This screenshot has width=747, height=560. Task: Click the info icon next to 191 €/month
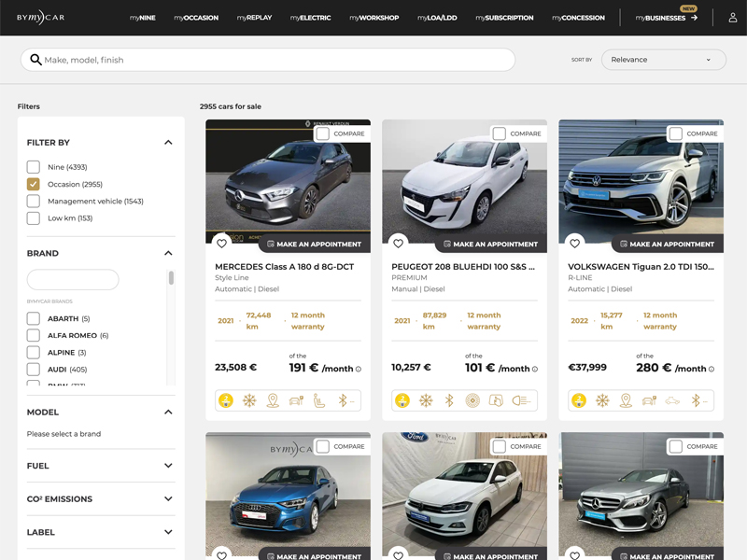(x=359, y=369)
